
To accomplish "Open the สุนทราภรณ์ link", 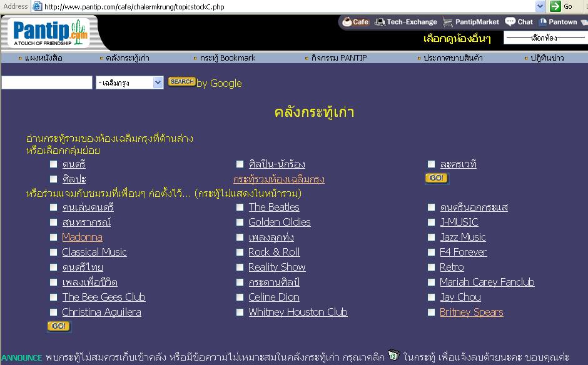I will click(x=86, y=222).
